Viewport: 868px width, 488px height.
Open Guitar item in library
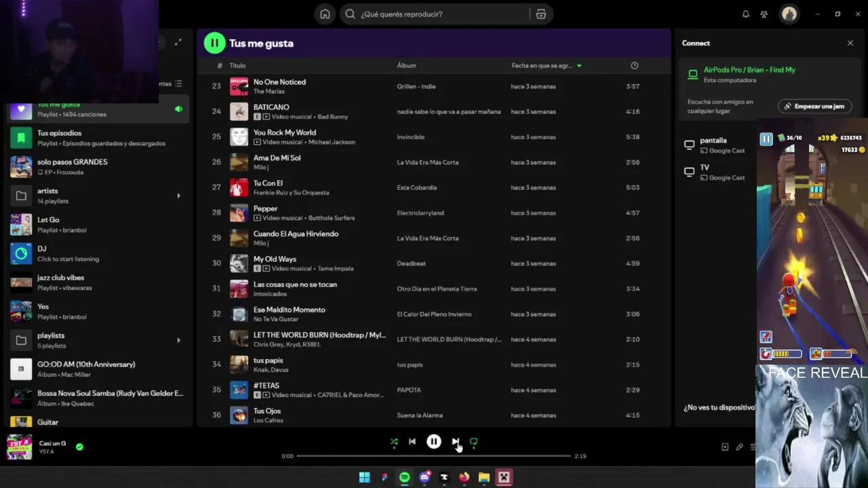pyautogui.click(x=99, y=422)
